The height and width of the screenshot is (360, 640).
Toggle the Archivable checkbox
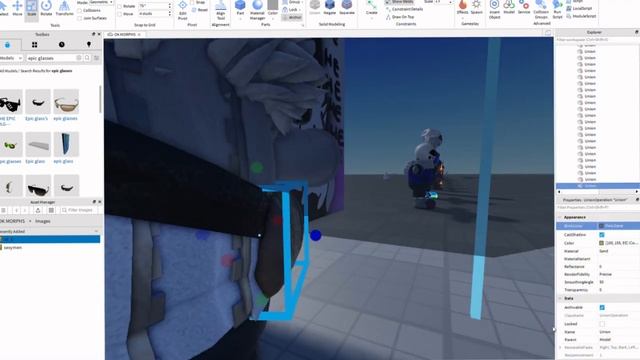pyautogui.click(x=602, y=307)
